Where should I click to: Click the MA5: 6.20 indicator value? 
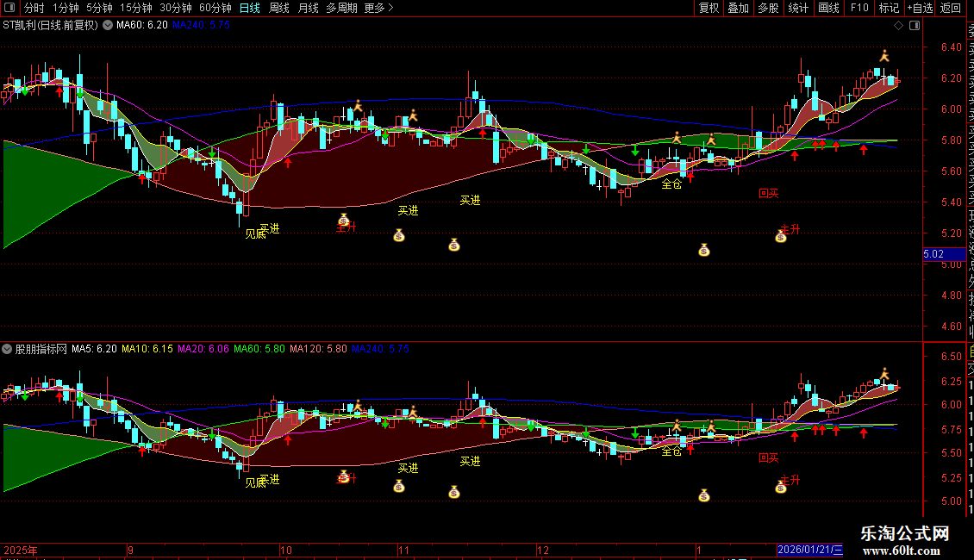tap(94, 349)
